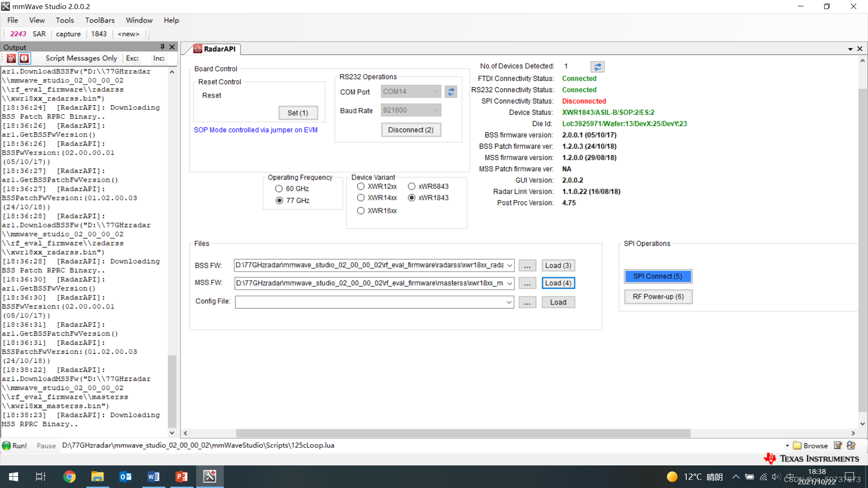Choose xWR1843 device variant
Screen dimensions: 868x488
tap(428, 198)
